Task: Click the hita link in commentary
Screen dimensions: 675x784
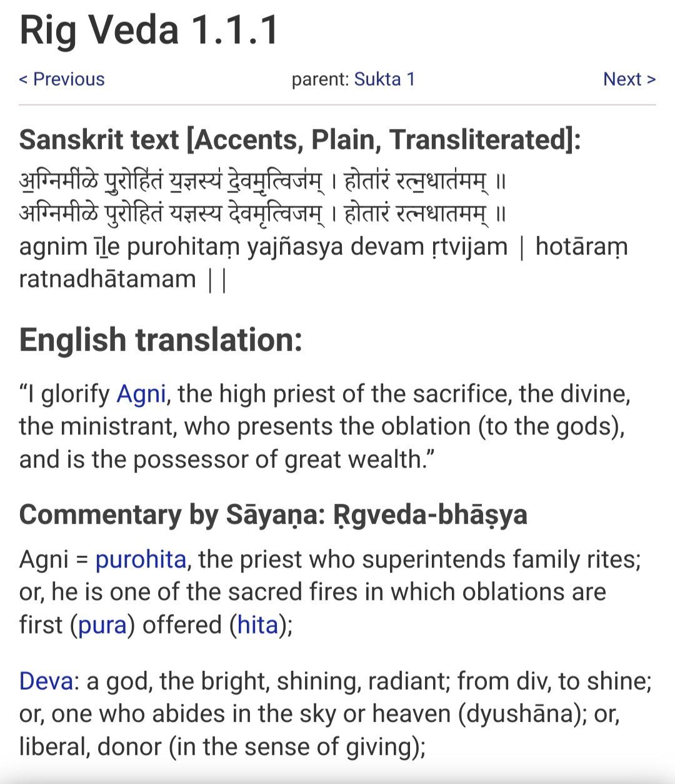Action: (257, 625)
